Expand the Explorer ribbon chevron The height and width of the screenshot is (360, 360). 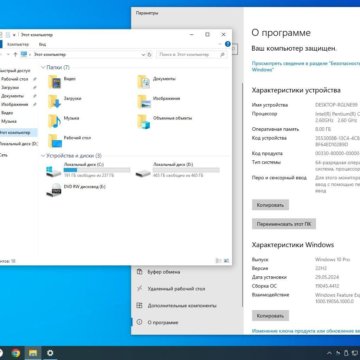220,44
